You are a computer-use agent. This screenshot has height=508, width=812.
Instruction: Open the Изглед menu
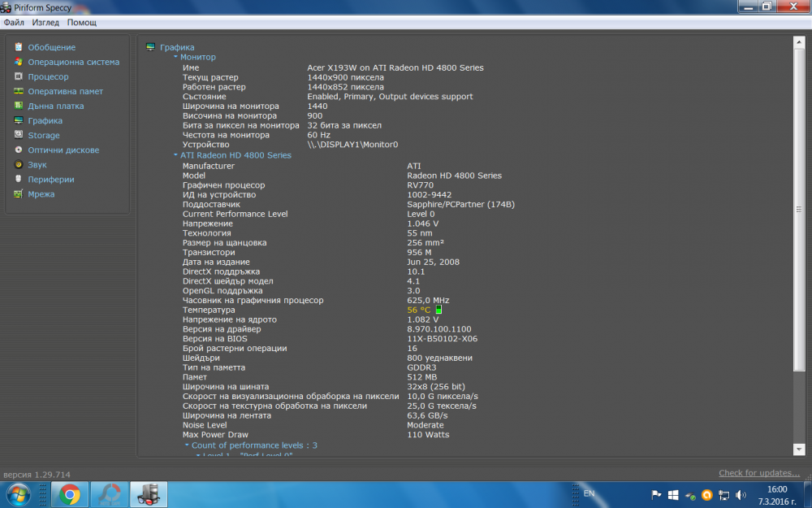click(x=45, y=22)
